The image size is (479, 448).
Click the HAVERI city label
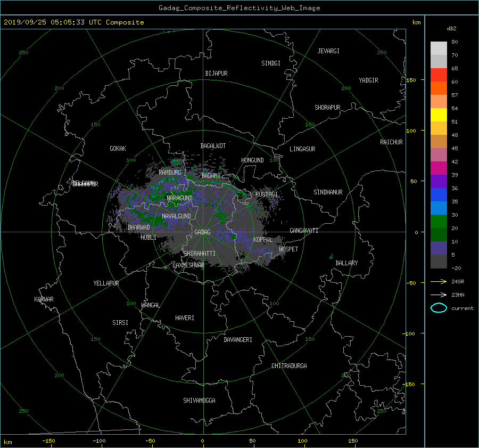[x=185, y=318]
